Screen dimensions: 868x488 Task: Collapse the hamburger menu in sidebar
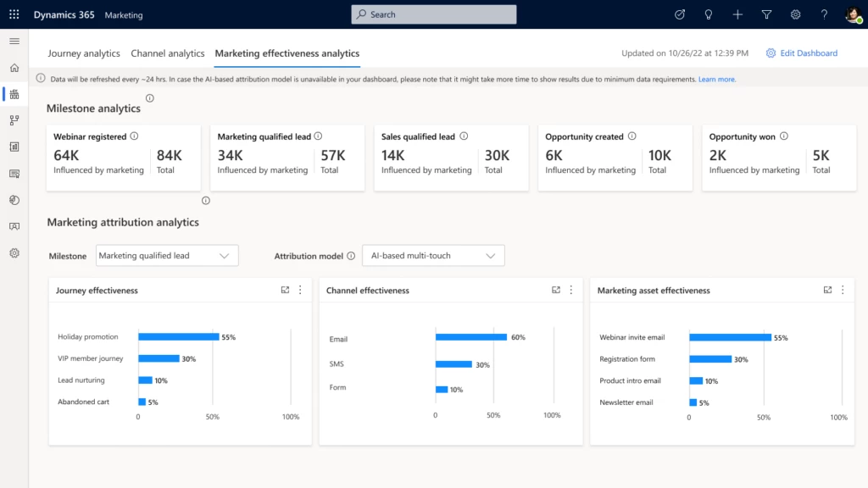(14, 41)
